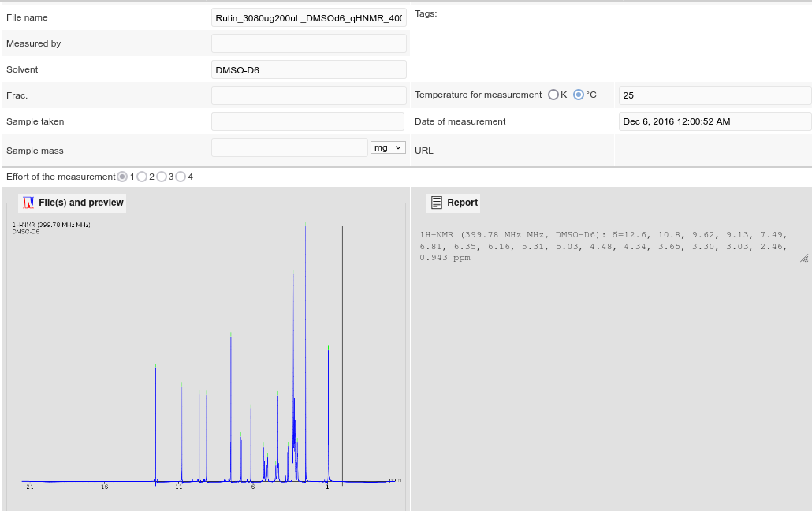Set measurement effort to 4
This screenshot has height=511, width=812.
coord(181,177)
